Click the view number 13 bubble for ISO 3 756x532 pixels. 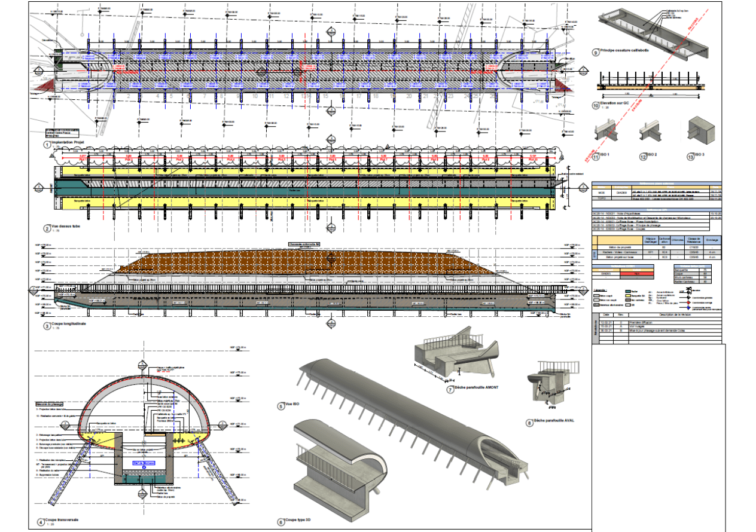[x=690, y=157]
